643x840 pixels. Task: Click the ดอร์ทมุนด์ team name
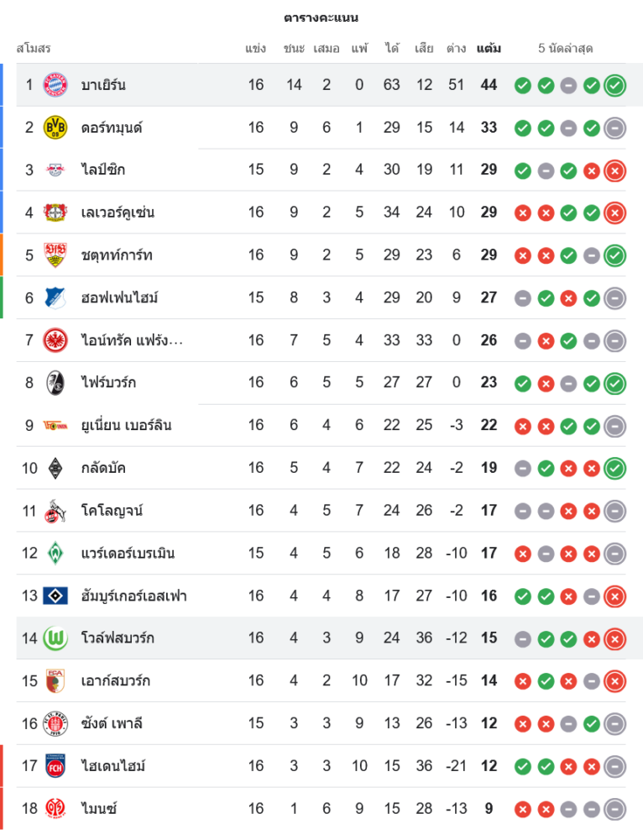tap(112, 128)
